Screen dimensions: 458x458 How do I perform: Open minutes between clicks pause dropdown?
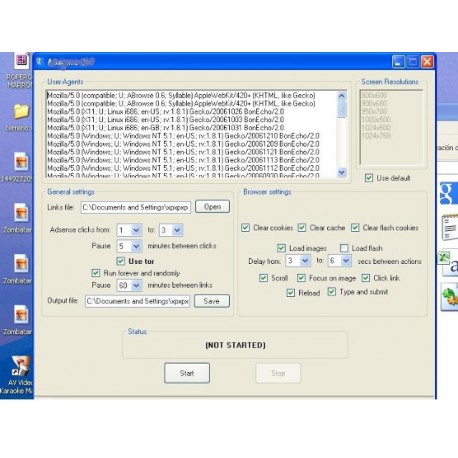(x=136, y=246)
